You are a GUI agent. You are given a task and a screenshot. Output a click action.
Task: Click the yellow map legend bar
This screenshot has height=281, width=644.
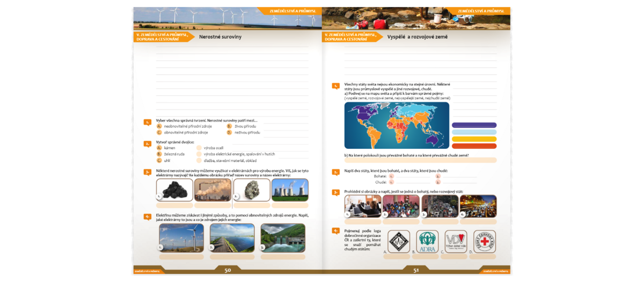click(x=474, y=139)
